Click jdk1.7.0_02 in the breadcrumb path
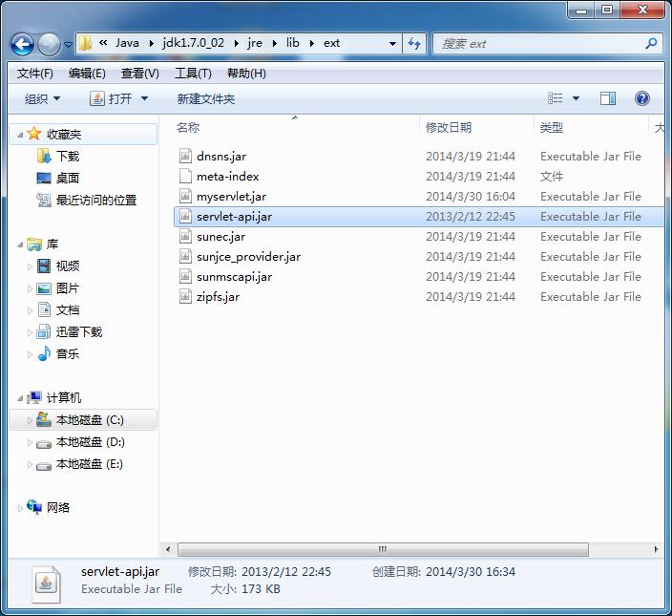 (193, 43)
